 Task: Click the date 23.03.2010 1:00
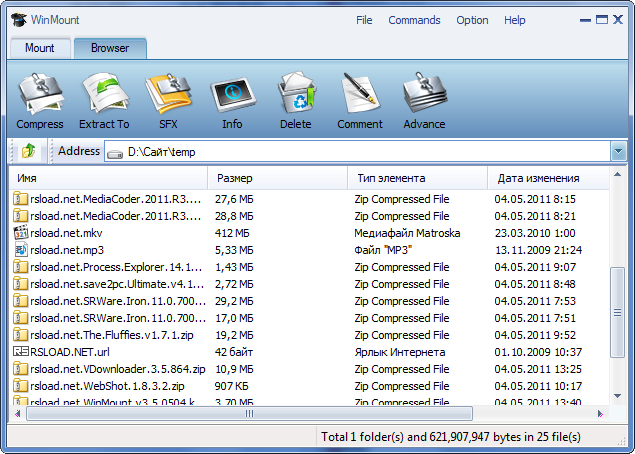click(x=535, y=233)
